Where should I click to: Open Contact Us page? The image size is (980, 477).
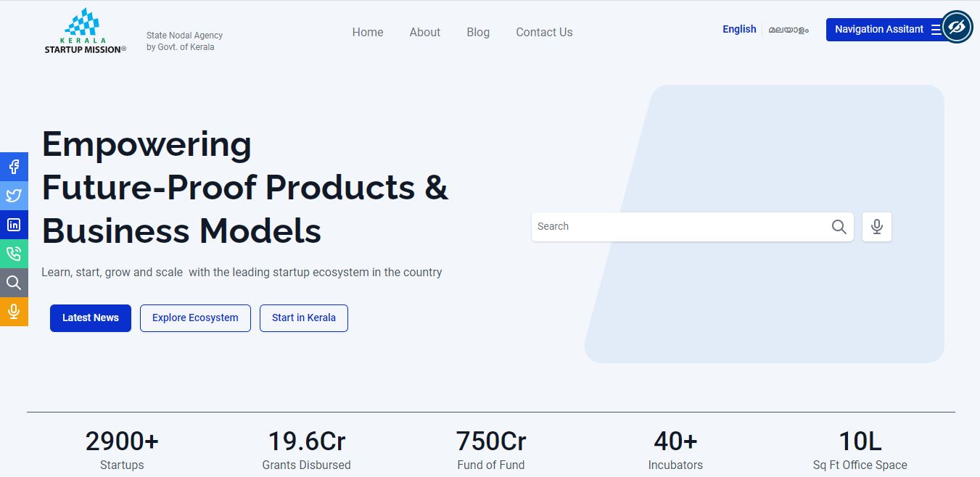coord(544,33)
